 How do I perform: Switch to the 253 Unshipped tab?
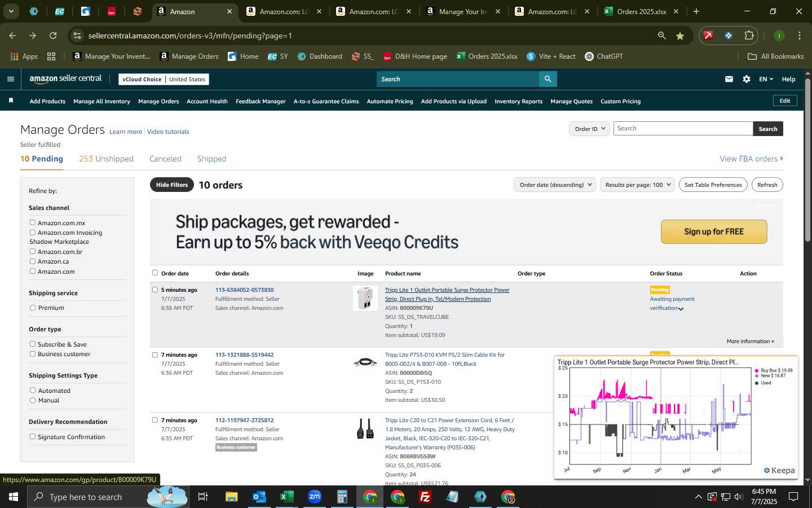[x=106, y=159]
